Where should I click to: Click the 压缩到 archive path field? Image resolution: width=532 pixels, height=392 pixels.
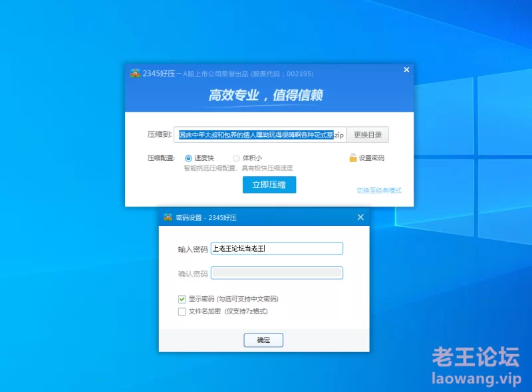260,135
